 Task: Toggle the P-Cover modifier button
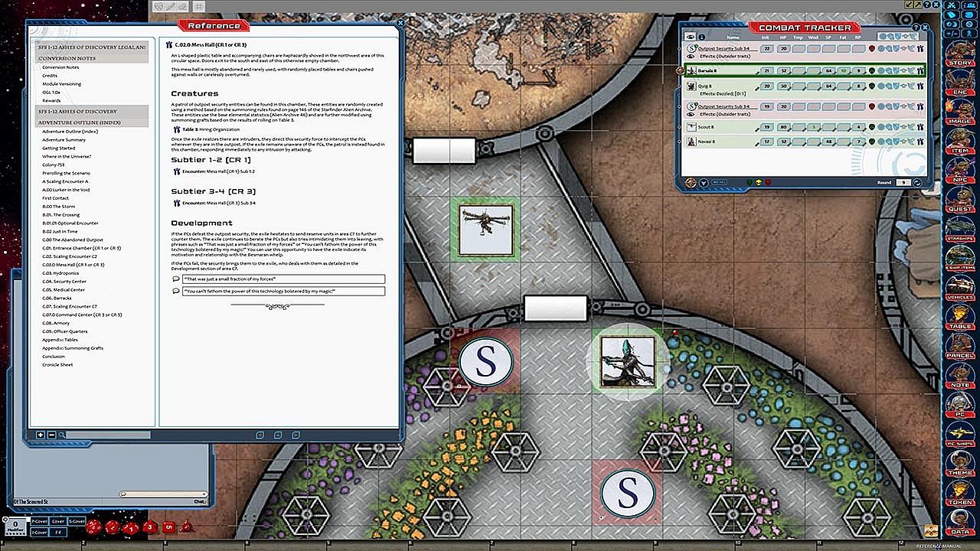(39, 521)
